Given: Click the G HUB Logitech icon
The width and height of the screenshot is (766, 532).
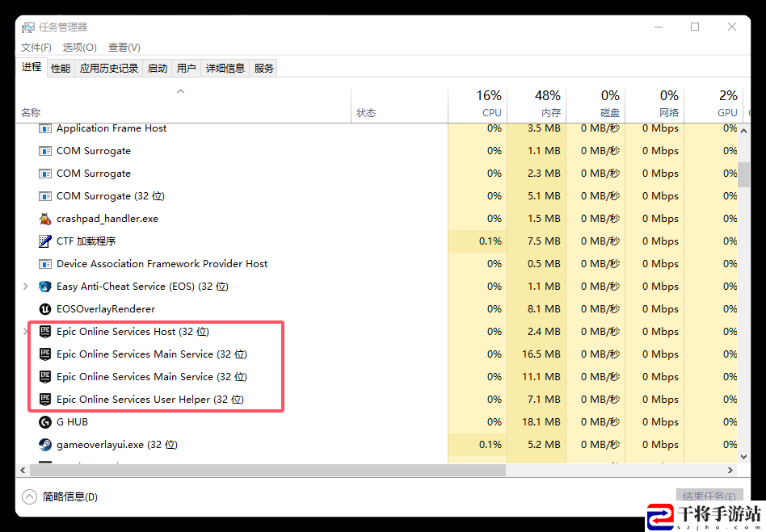Looking at the screenshot, I should coord(45,421).
